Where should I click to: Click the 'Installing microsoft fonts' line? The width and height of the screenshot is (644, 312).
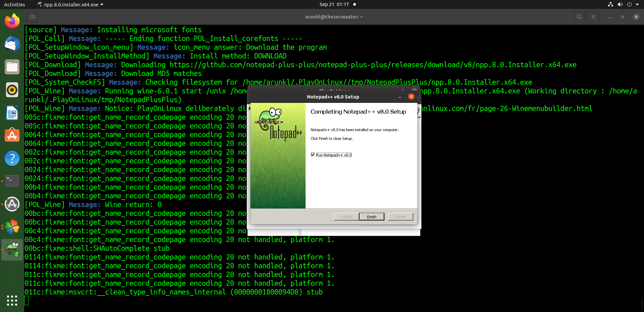pos(113,30)
